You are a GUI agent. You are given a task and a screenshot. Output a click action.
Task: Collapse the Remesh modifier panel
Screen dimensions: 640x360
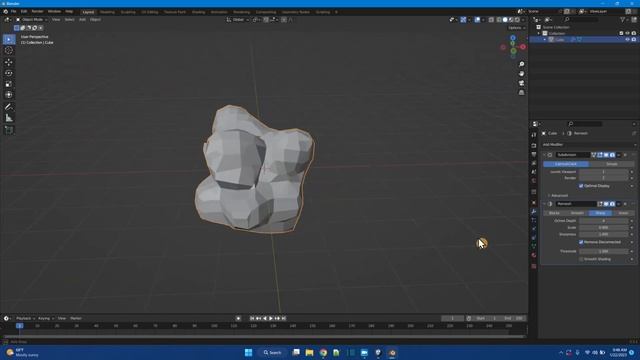click(x=544, y=204)
